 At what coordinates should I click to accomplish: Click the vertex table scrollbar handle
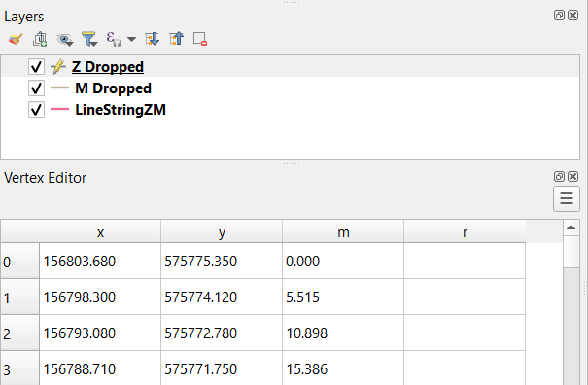tap(571, 252)
